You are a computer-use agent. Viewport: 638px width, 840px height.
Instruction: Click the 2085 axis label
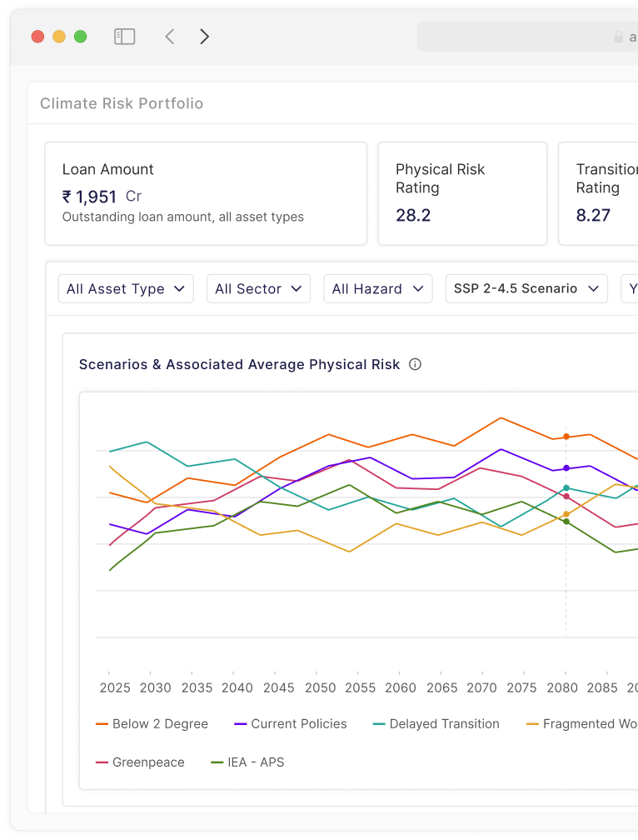(602, 687)
